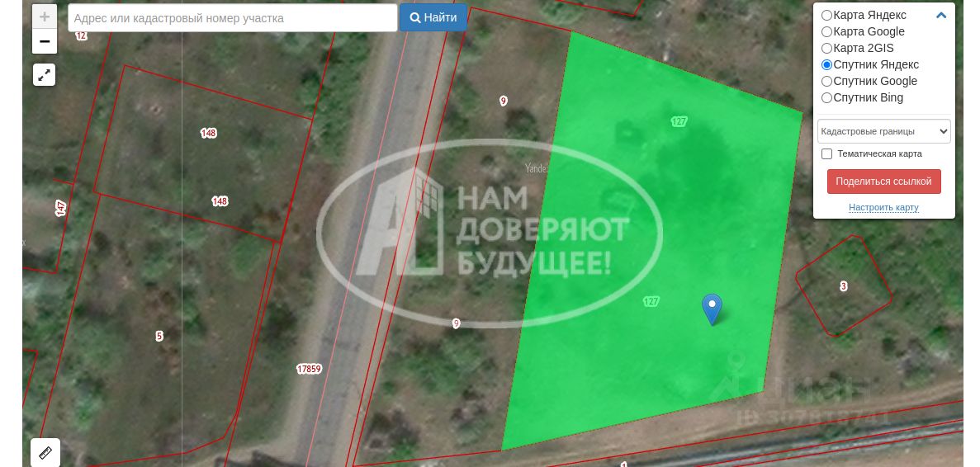This screenshot has width=980, height=467.
Task: Select Карта Яндекс radio option
Action: pos(826,15)
